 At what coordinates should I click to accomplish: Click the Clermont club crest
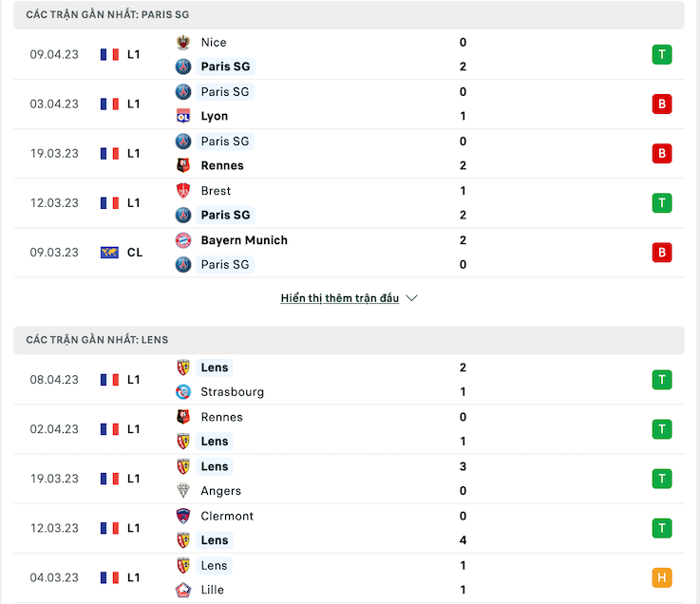(x=183, y=516)
